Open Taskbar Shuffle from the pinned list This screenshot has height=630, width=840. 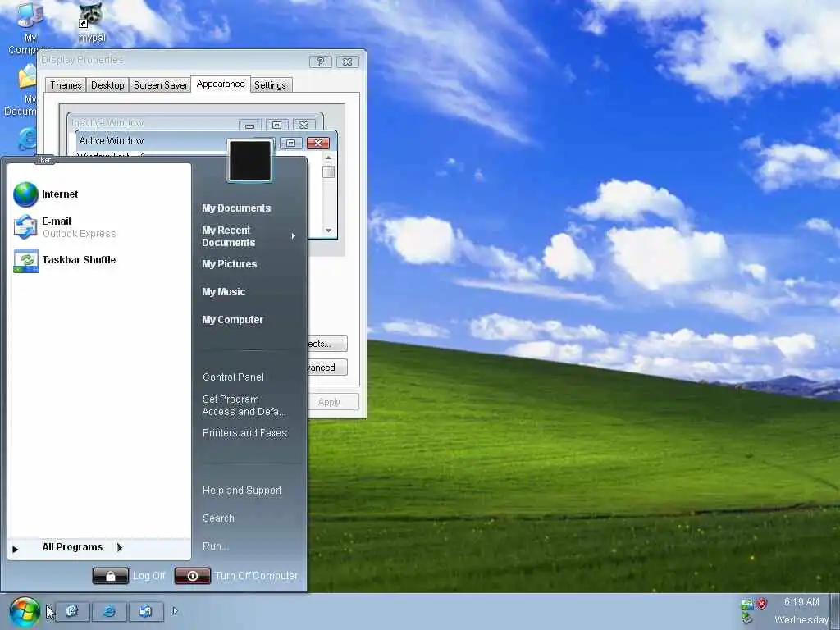(99, 260)
